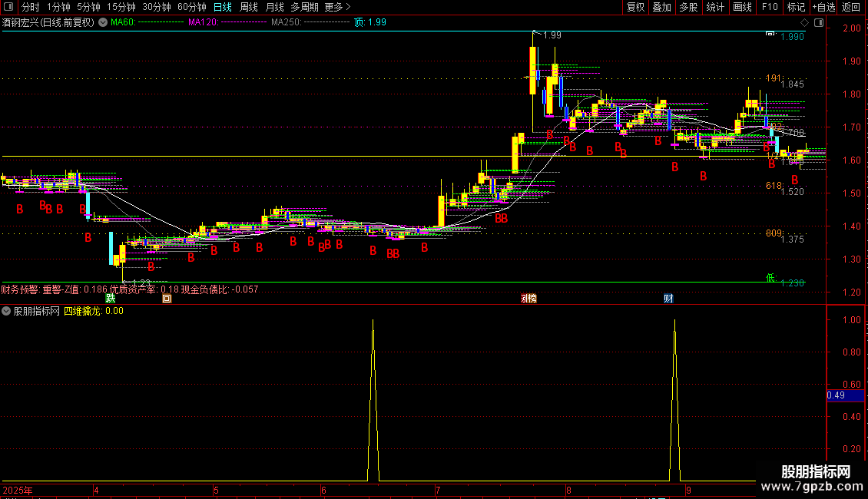Image resolution: width=868 pixels, height=499 pixels.
Task: Click the diamond marker icon above the chart
Action: [804, 23]
